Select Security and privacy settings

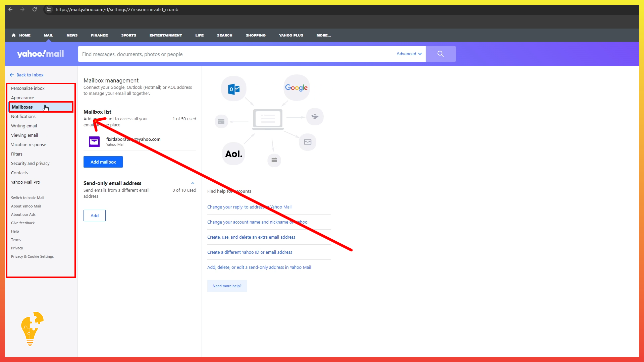pos(30,163)
